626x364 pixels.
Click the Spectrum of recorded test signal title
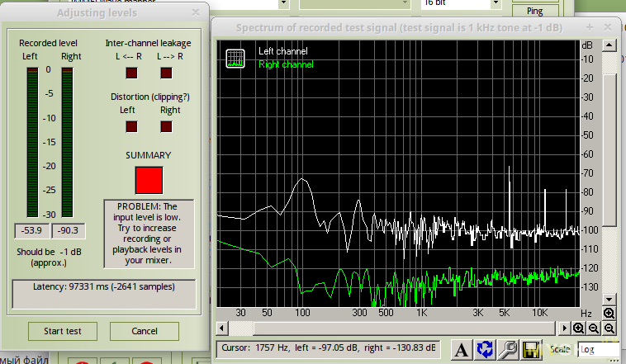(x=399, y=27)
